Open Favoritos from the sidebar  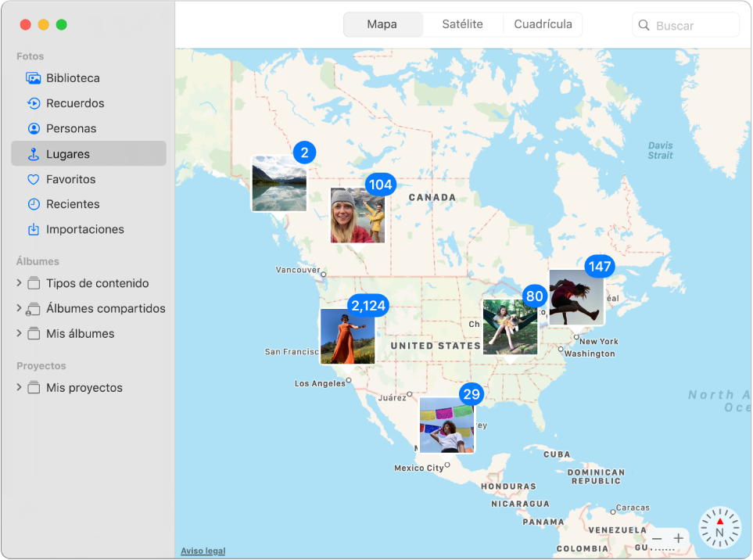click(x=70, y=178)
